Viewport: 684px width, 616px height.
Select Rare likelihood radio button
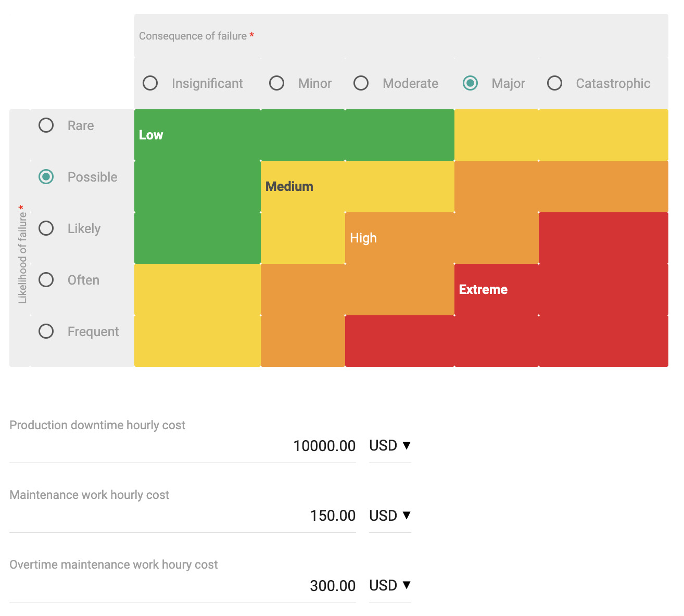(46, 125)
